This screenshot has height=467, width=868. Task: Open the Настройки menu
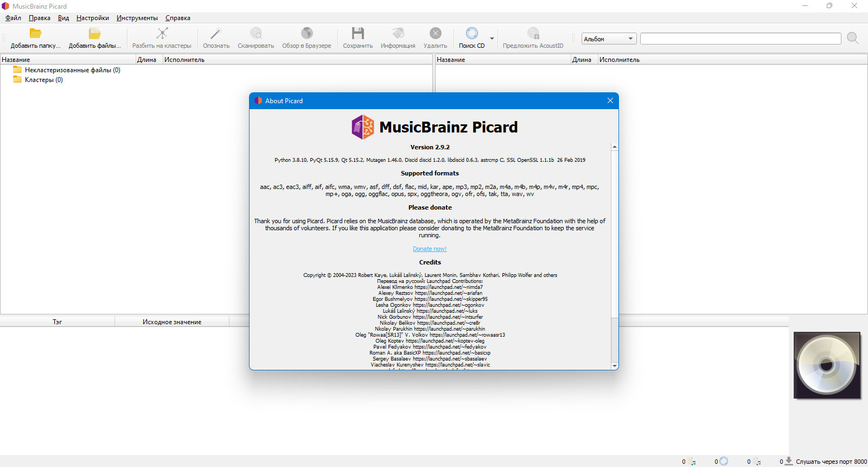coord(93,18)
